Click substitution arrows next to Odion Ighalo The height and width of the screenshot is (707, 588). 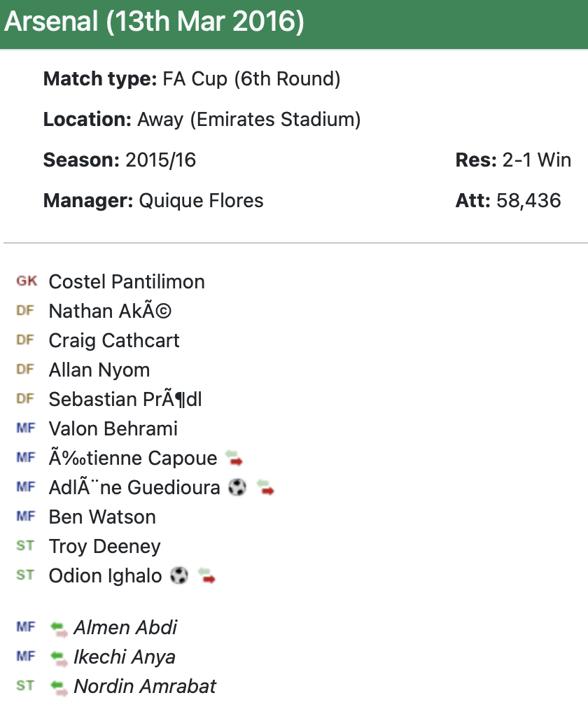click(x=208, y=577)
